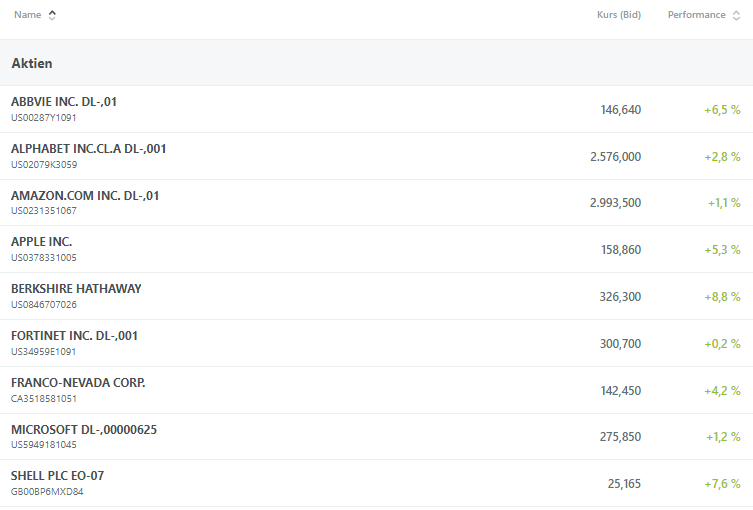Click the Performance column header label
Screen dimensions: 753x510
click(696, 15)
